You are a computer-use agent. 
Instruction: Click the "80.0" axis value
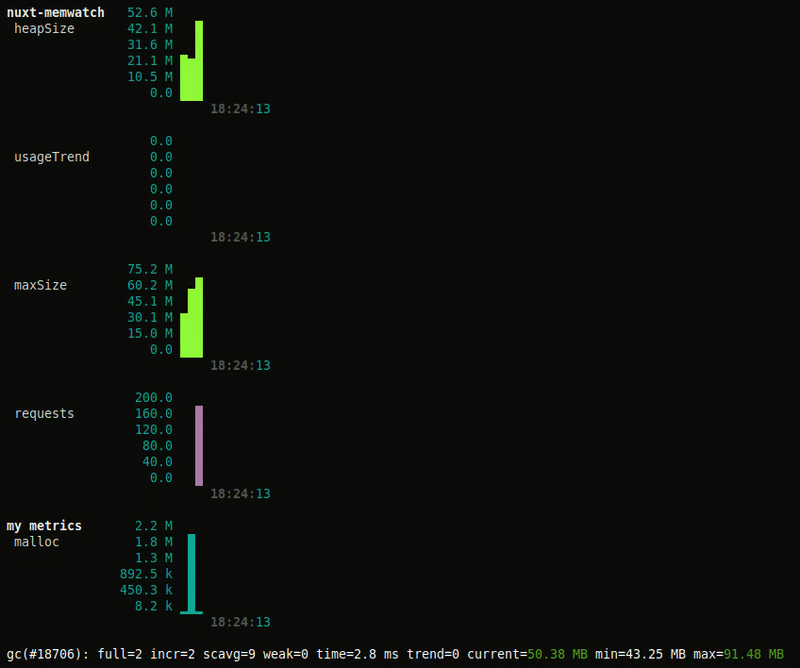[x=157, y=446]
